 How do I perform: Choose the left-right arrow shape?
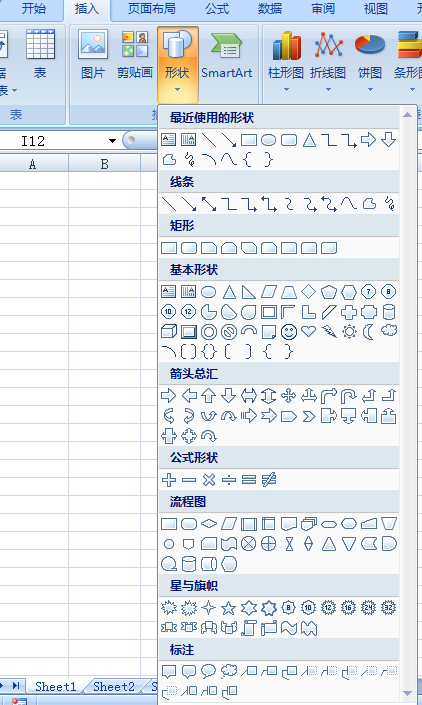click(249, 396)
